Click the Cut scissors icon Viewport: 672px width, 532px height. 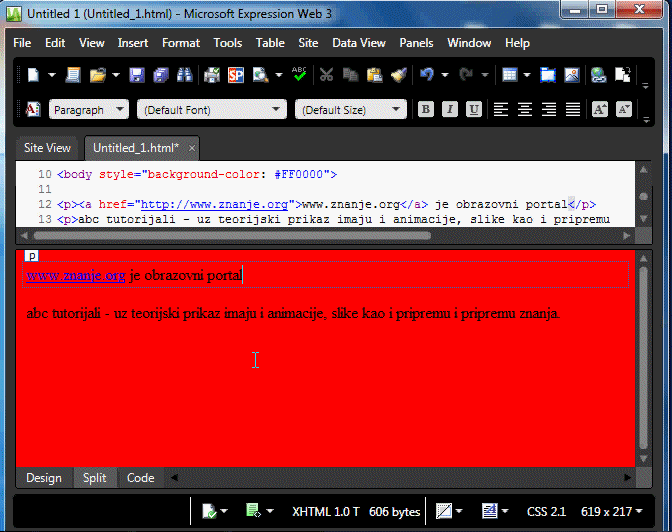(326, 75)
